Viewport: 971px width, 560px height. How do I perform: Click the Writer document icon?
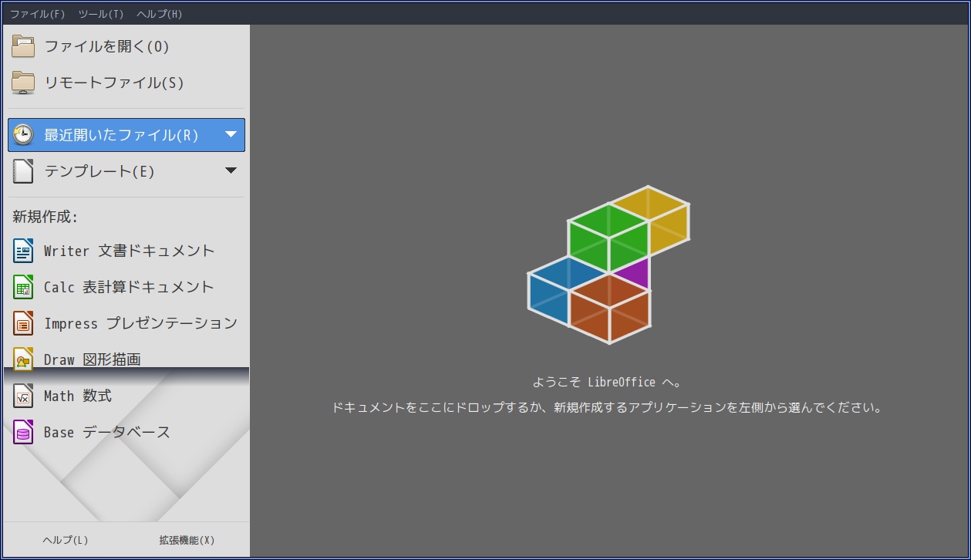tap(23, 251)
